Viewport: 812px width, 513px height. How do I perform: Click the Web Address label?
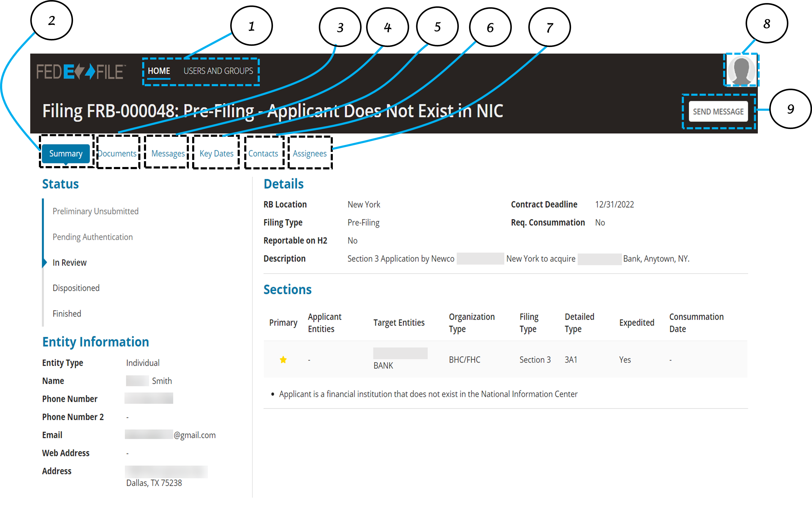pyautogui.click(x=66, y=453)
